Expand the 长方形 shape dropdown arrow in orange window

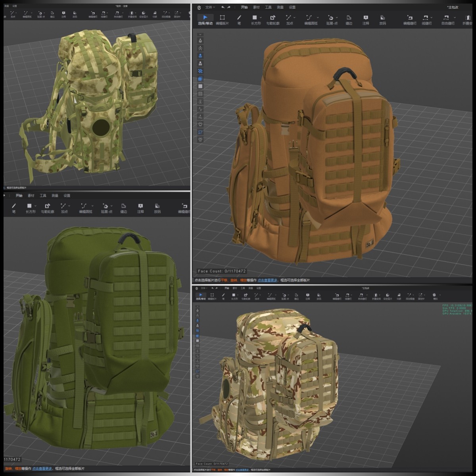[x=261, y=17]
